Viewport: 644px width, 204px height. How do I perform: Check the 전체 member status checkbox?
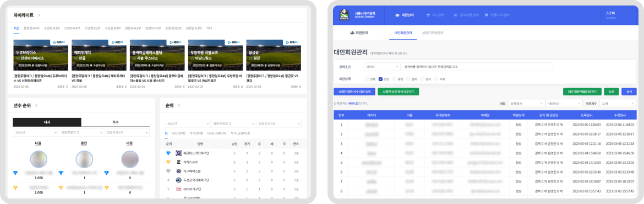point(367,79)
